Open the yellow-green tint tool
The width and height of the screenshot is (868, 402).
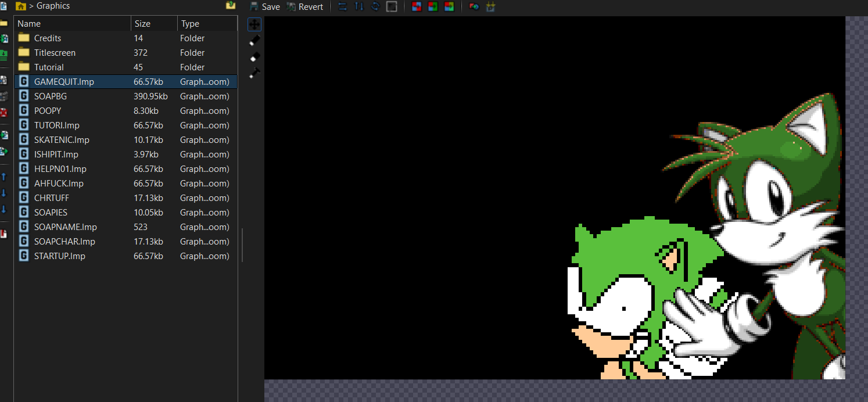[449, 6]
